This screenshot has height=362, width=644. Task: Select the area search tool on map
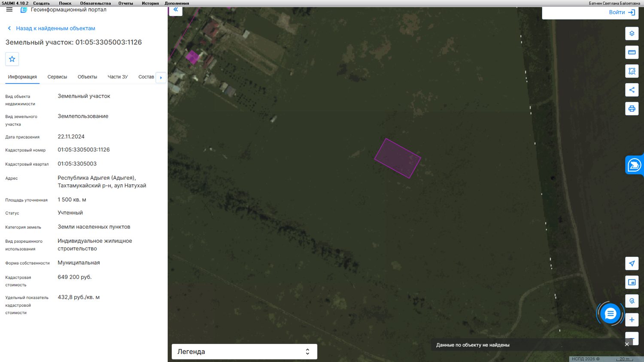[x=632, y=71]
